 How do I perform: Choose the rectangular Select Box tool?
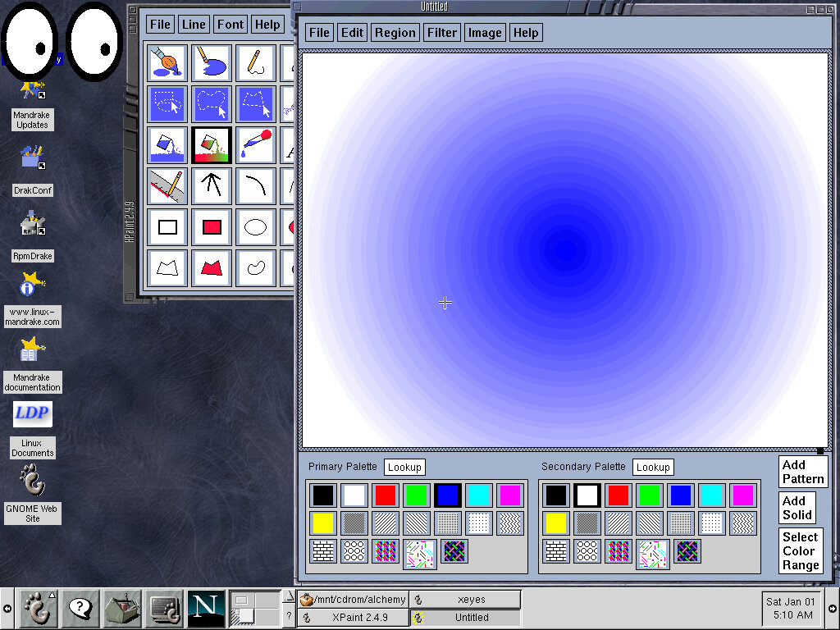167,104
